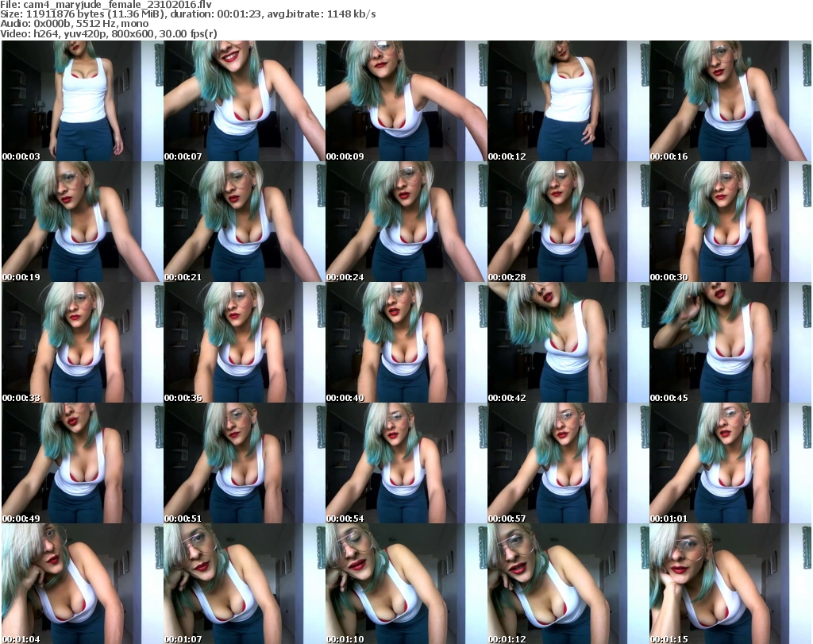
Task: Click the thumbnail at timestamp 00:00:03
Action: click(82, 101)
